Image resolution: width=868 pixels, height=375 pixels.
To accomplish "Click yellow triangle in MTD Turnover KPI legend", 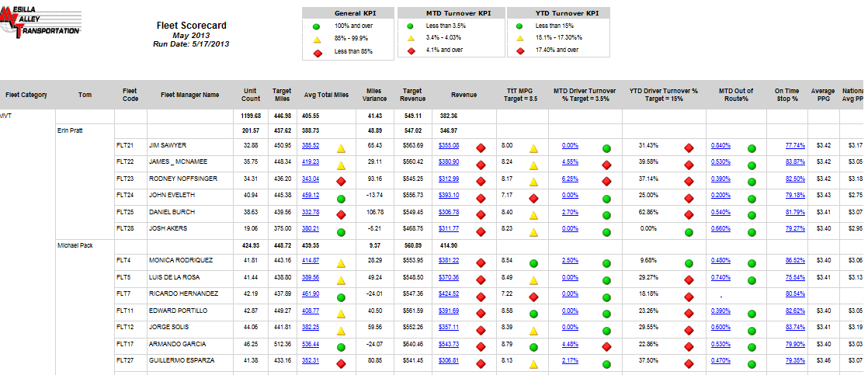I will pos(411,38).
